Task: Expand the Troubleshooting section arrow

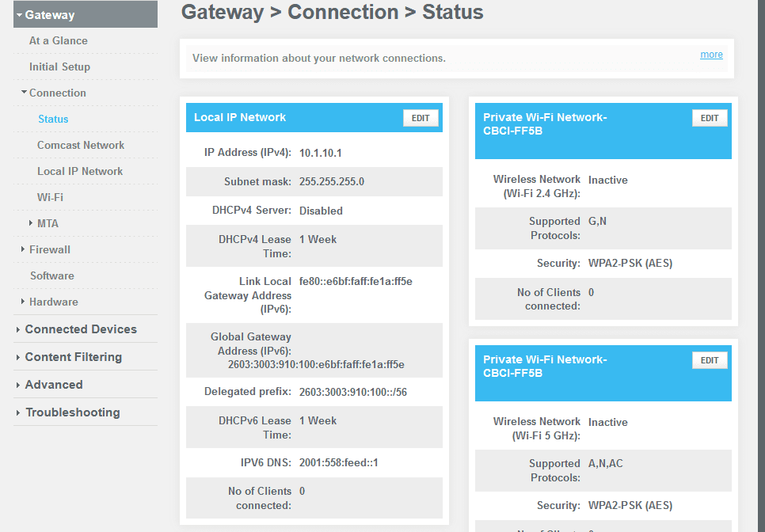Action: [18, 413]
